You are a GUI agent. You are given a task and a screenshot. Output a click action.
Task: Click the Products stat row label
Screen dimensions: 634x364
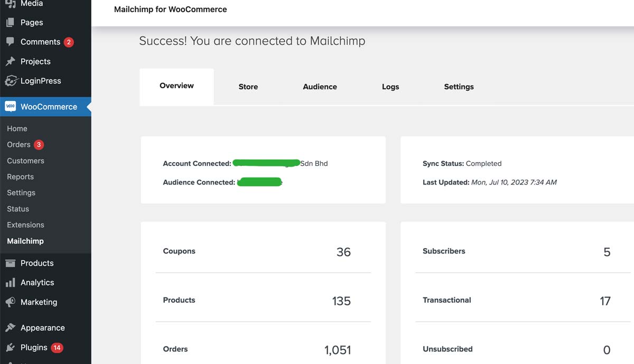[x=179, y=300]
